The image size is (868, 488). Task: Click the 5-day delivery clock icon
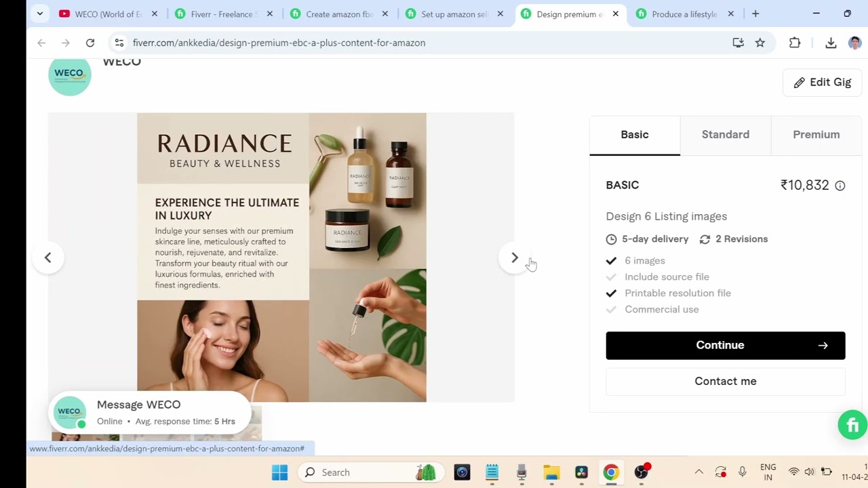tap(611, 239)
